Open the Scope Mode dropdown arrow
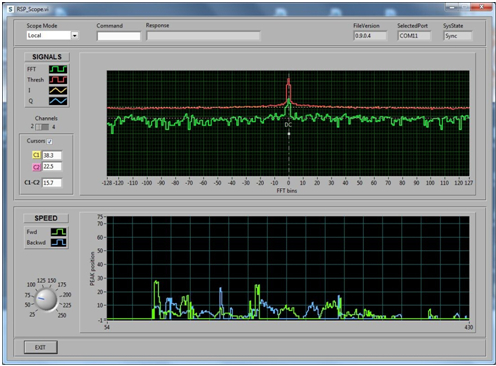Viewport: 496px width, 366px height. [75, 35]
